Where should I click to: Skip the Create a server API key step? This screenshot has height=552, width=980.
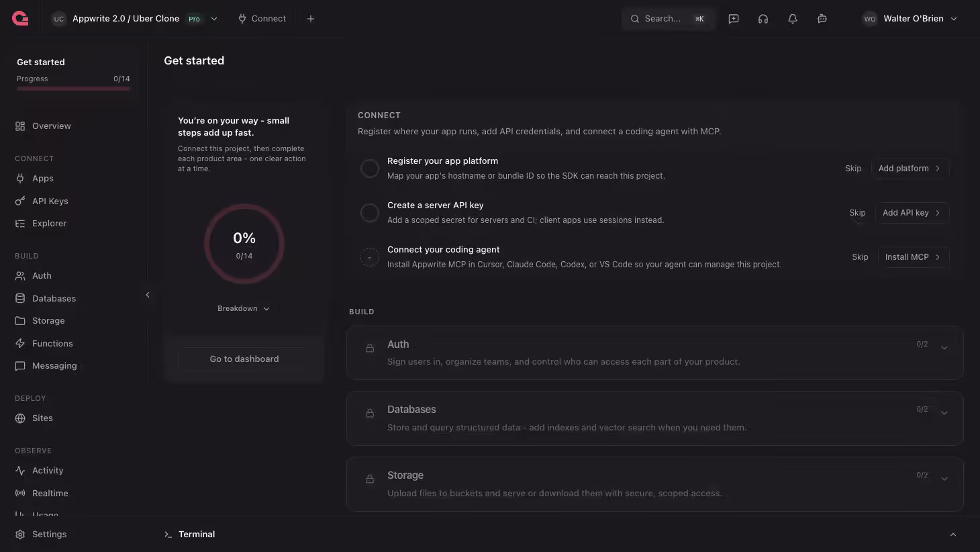pos(857,213)
